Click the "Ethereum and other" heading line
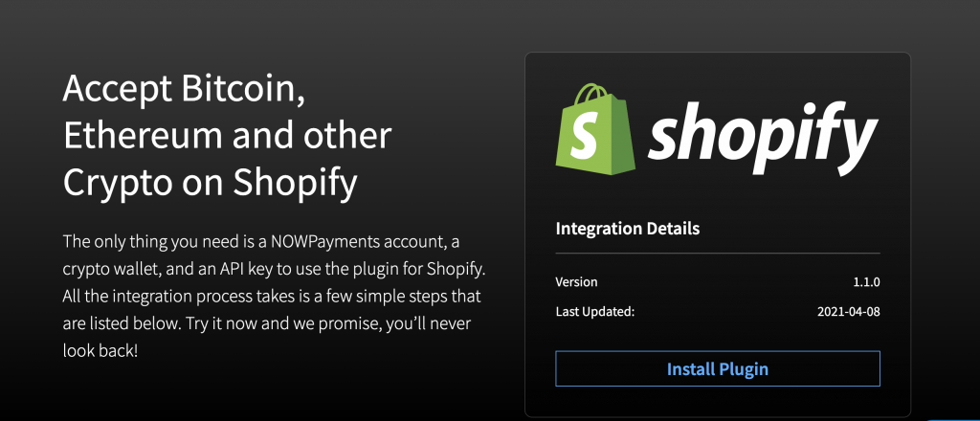980x421 pixels. click(228, 135)
